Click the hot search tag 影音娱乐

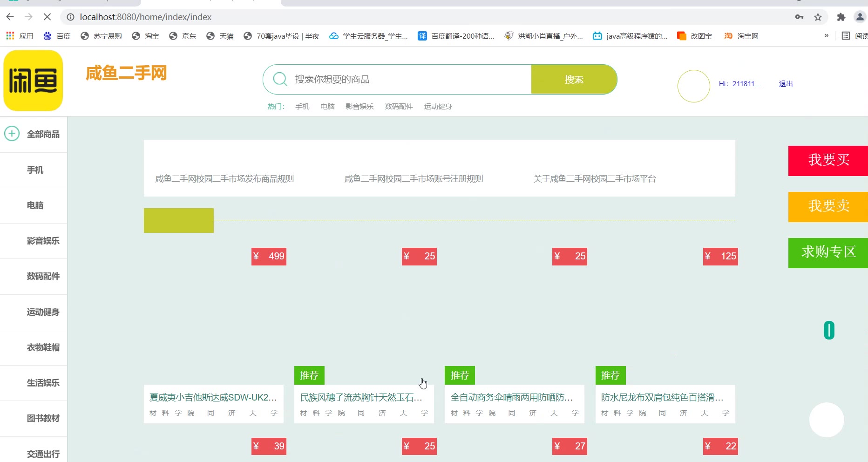click(359, 107)
